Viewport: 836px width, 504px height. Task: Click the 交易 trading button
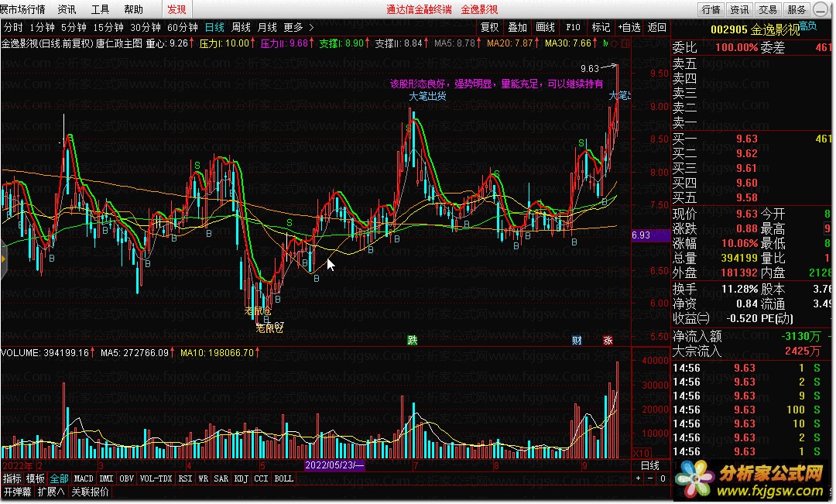click(x=769, y=9)
